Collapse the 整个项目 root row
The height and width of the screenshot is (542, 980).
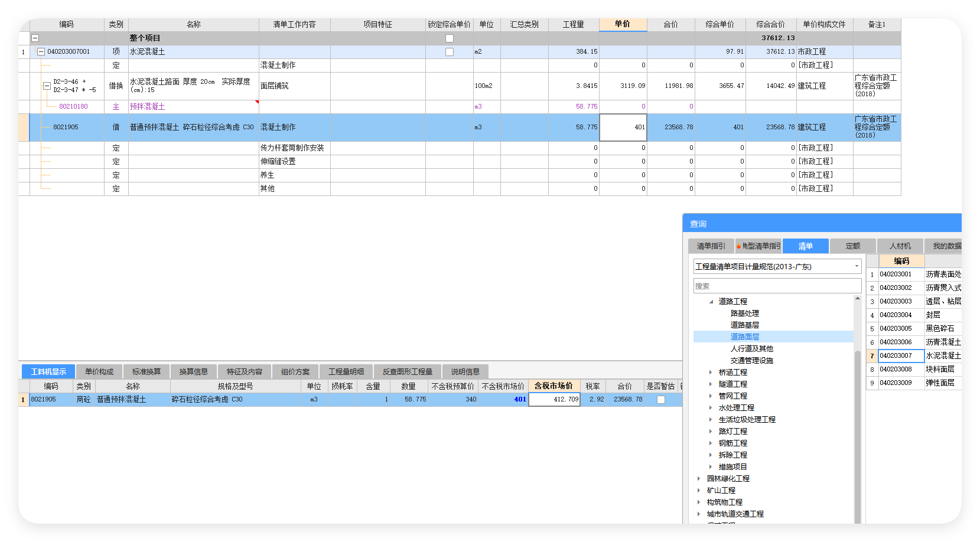pyautogui.click(x=35, y=38)
